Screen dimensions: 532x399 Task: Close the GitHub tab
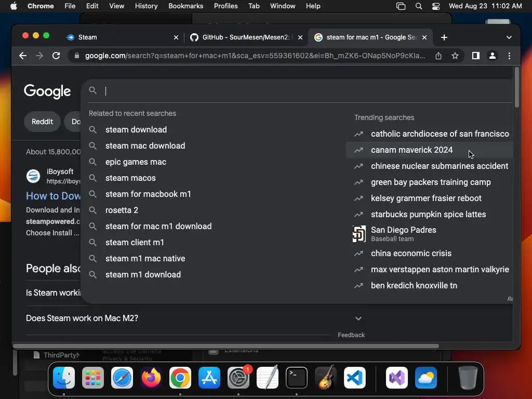click(300, 37)
